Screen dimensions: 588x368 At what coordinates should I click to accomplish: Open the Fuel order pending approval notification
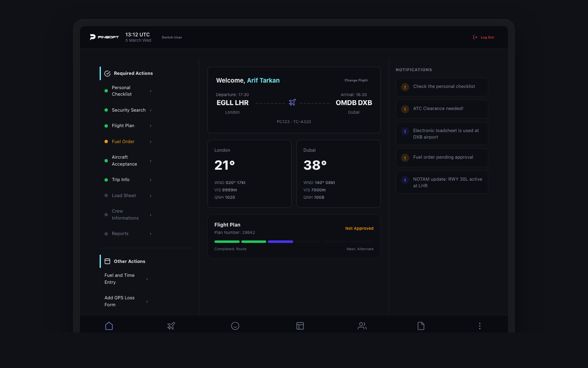pos(442,157)
